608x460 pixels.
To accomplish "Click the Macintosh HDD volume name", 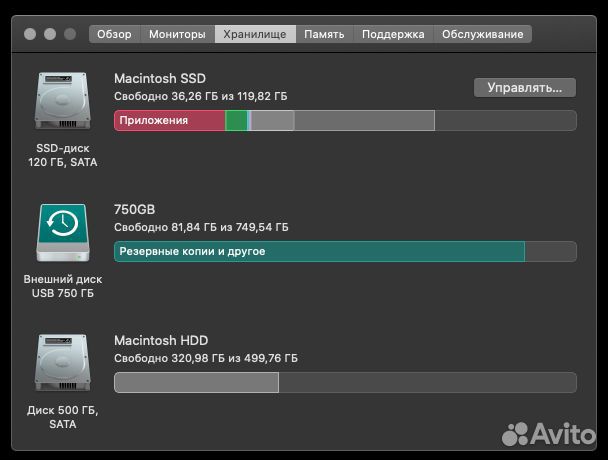I will 161,340.
